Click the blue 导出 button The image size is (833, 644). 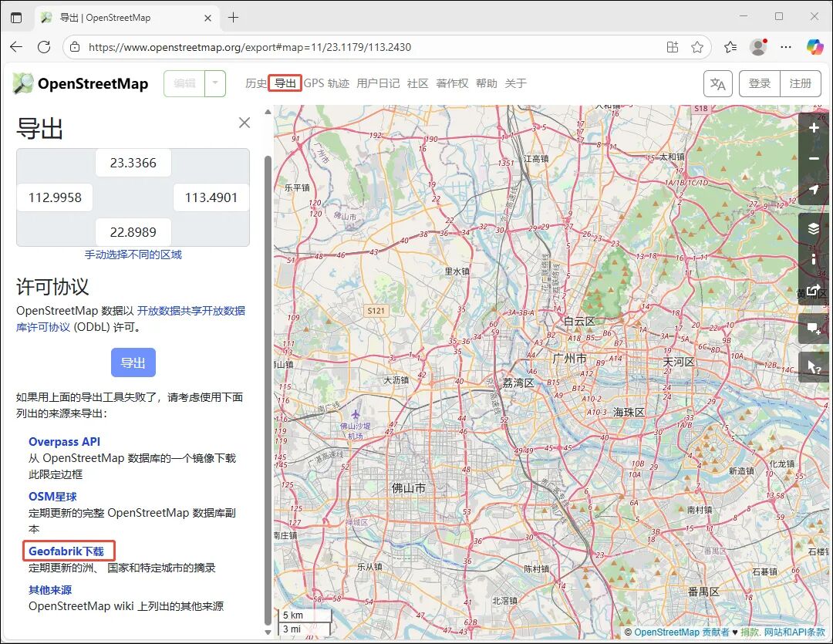click(133, 362)
